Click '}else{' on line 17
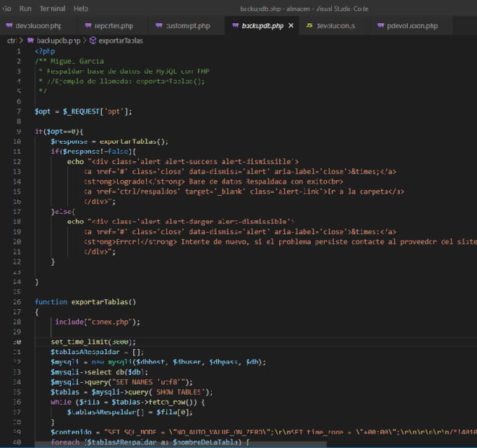Image resolution: width=477 pixels, height=448 pixels. 63,211
